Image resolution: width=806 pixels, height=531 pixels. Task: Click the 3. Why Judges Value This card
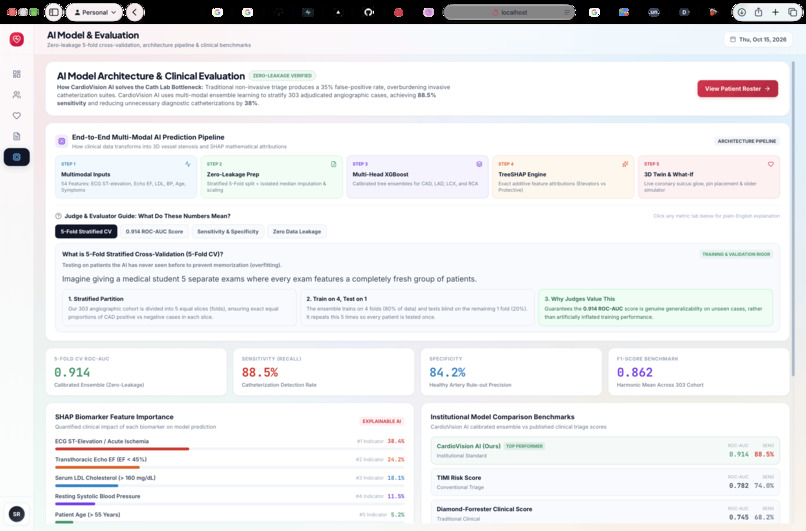[x=655, y=307]
